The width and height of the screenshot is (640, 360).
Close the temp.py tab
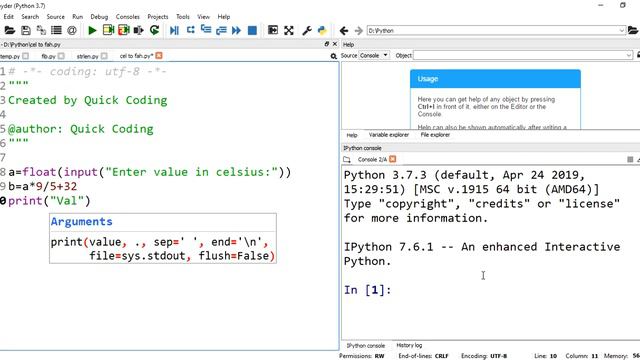26,56
